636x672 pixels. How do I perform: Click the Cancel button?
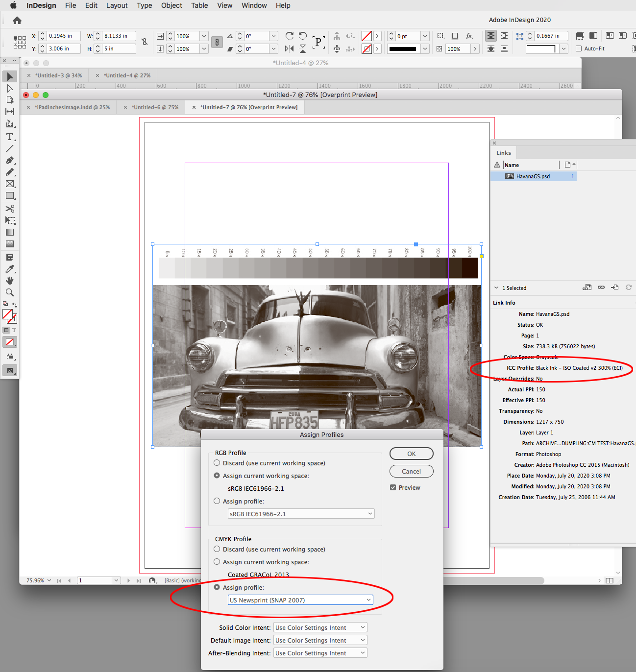(411, 471)
